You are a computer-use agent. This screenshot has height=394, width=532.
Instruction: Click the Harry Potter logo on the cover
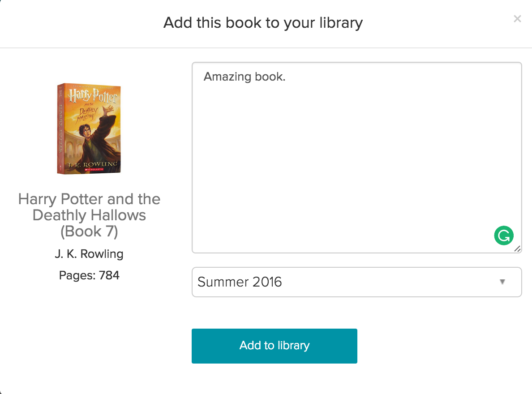[93, 95]
